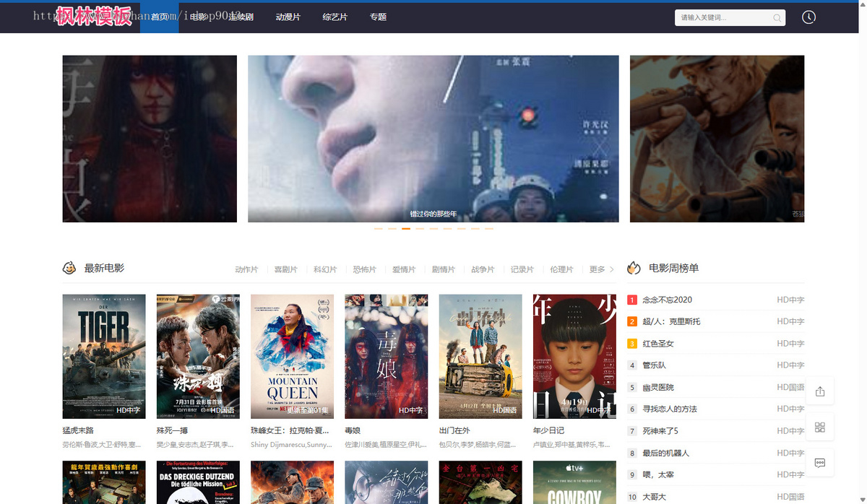Click cast text 劳伦斯·鲁波,大卫·舒特

pyautogui.click(x=102, y=445)
